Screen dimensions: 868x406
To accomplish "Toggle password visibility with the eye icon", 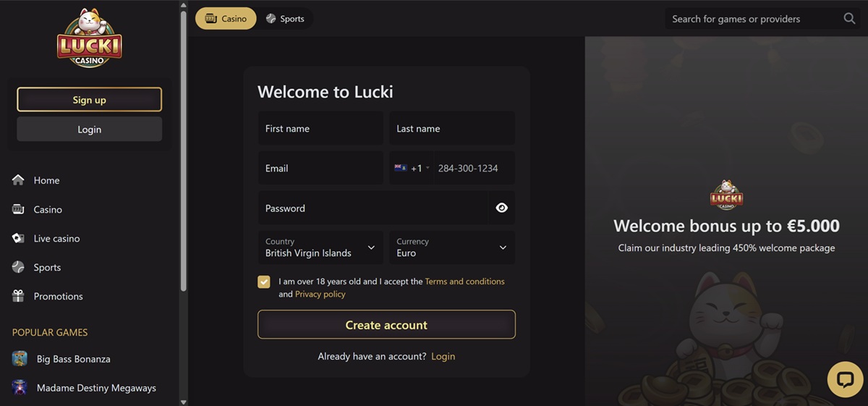I will click(502, 208).
